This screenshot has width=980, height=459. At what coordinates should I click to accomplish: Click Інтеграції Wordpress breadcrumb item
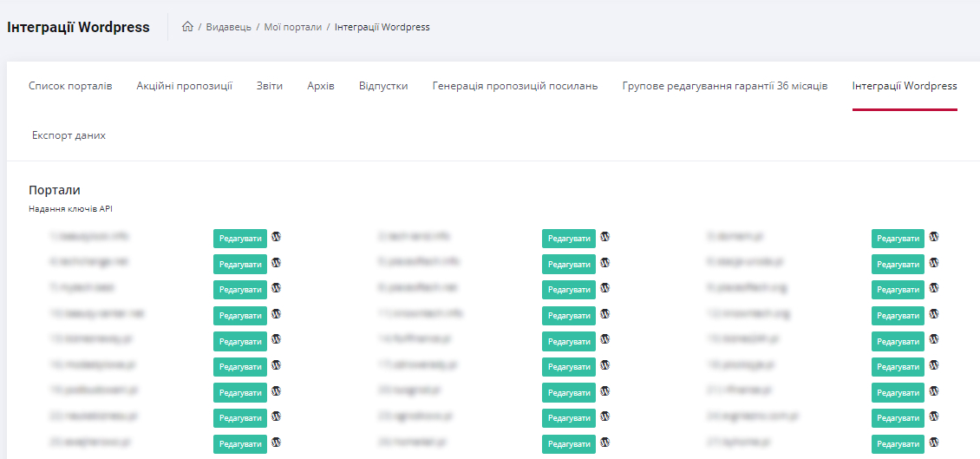[x=382, y=27]
